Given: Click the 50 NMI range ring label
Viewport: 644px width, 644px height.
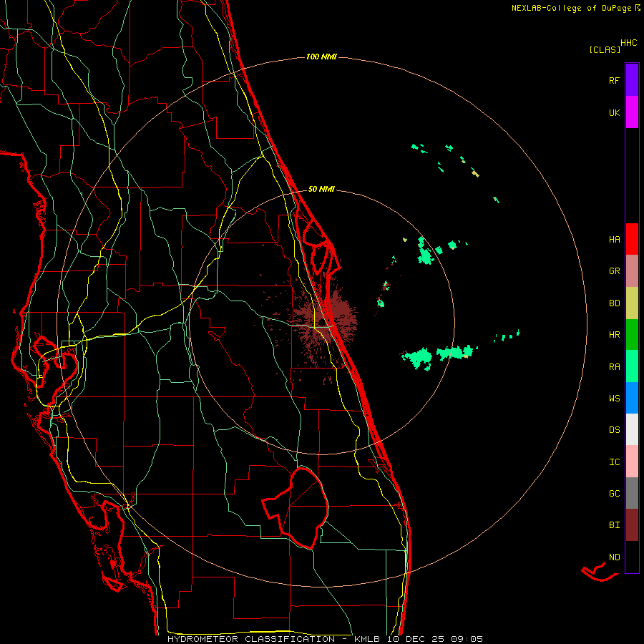Looking at the screenshot, I should (321, 189).
